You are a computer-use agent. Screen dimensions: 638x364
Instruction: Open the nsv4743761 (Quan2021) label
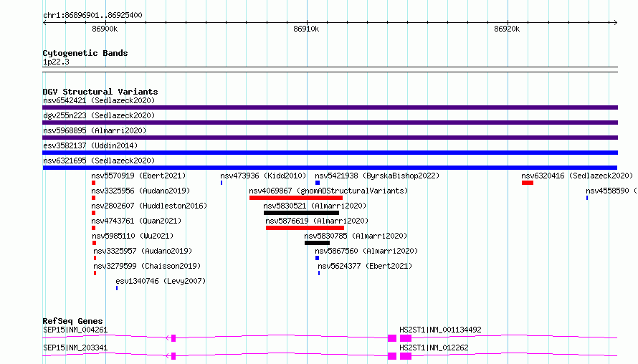click(x=136, y=221)
